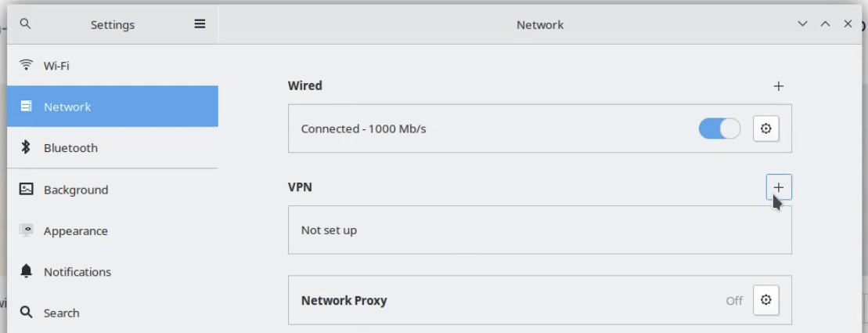Viewport: 868px width, 333px height.
Task: Click the VPN 'Not set up' row
Action: tap(540, 230)
